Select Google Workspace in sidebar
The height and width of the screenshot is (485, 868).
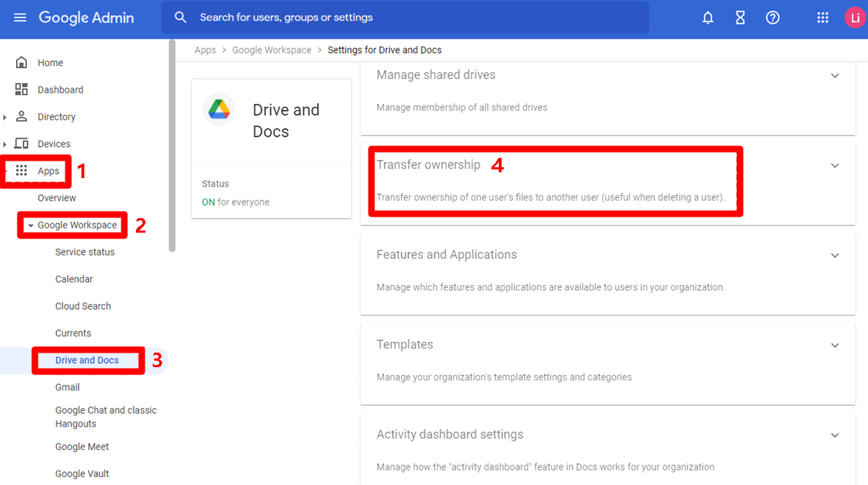click(x=77, y=225)
